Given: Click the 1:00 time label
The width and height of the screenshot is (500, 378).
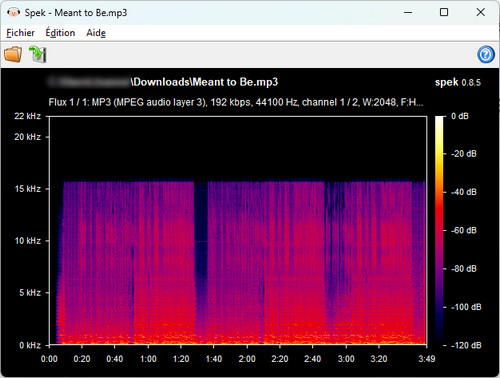Looking at the screenshot, I should (x=148, y=359).
